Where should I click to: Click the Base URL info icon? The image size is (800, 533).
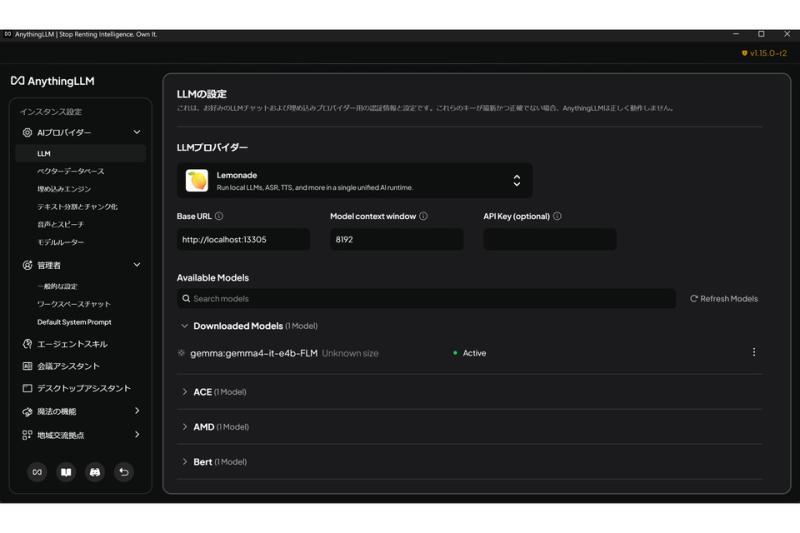[219, 216]
